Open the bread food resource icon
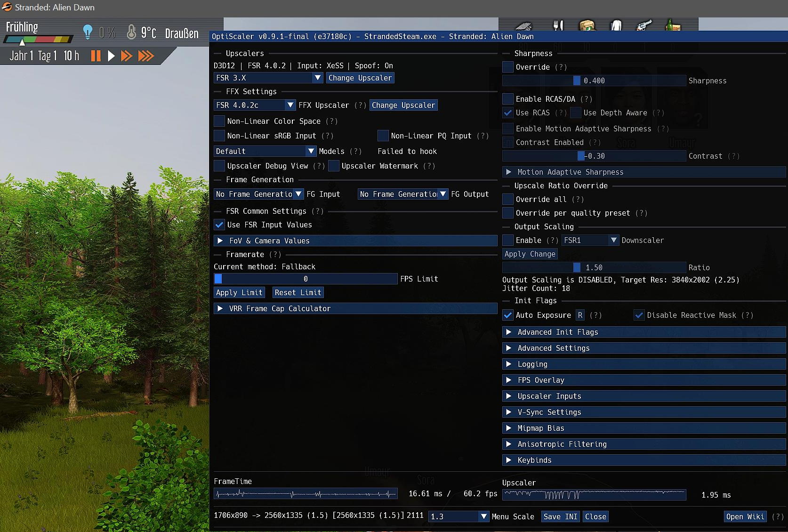 point(587,25)
